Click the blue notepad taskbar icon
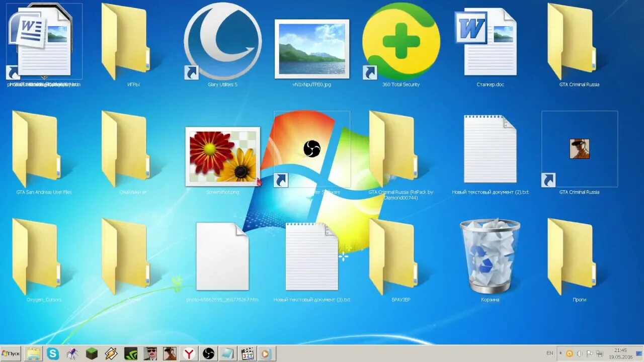The height and width of the screenshot is (362, 644). tap(228, 354)
